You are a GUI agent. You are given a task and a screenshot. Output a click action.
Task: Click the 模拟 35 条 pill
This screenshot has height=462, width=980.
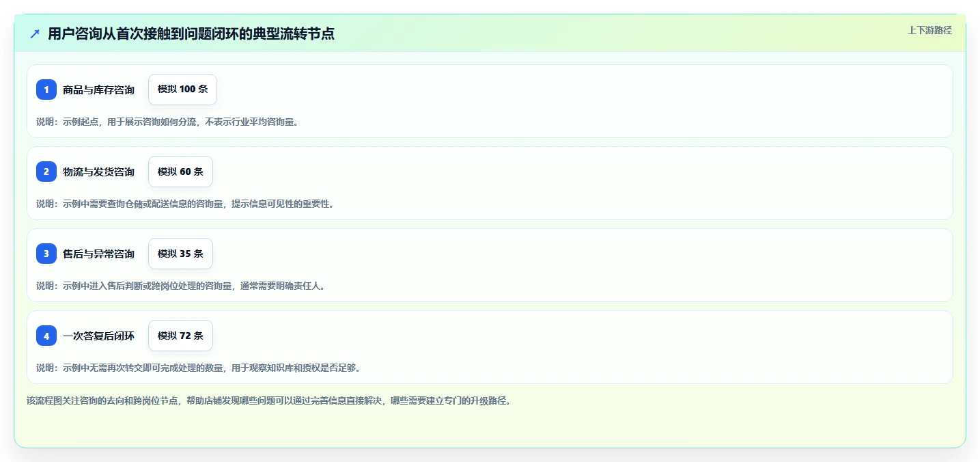pyautogui.click(x=180, y=254)
